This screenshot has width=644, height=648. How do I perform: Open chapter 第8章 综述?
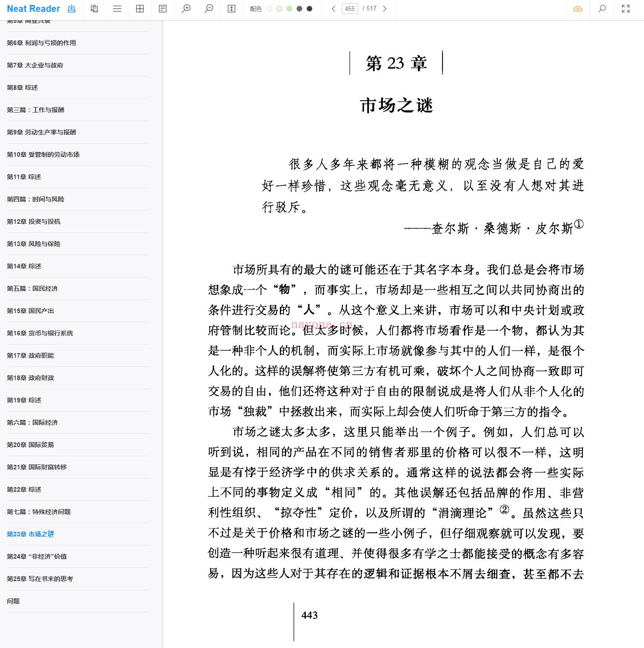coord(22,87)
